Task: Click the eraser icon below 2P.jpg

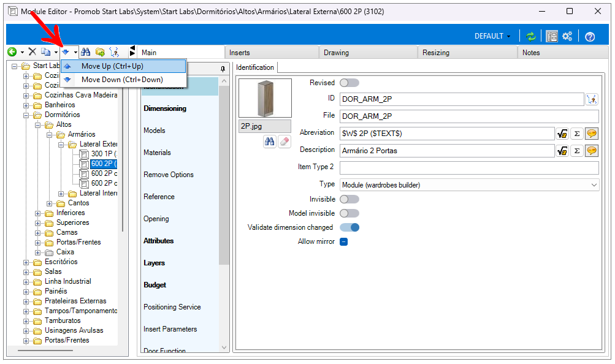Action: [284, 142]
